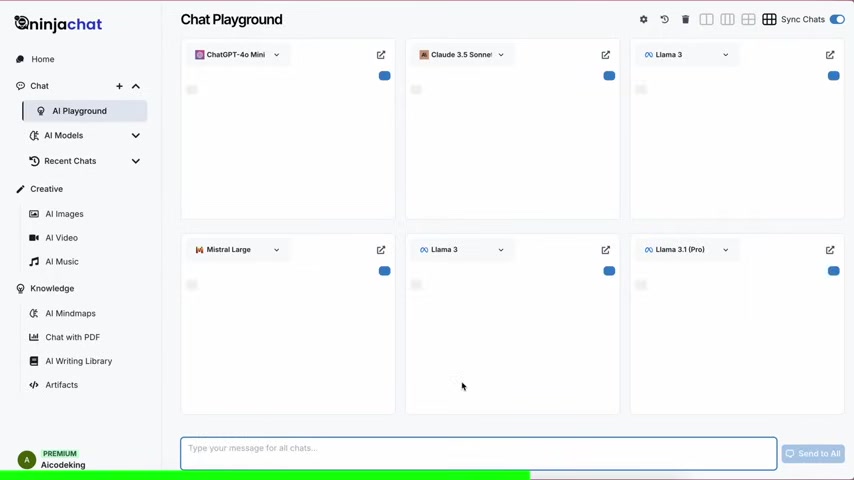
Task: Click the ninjachat logo
Action: [58, 23]
